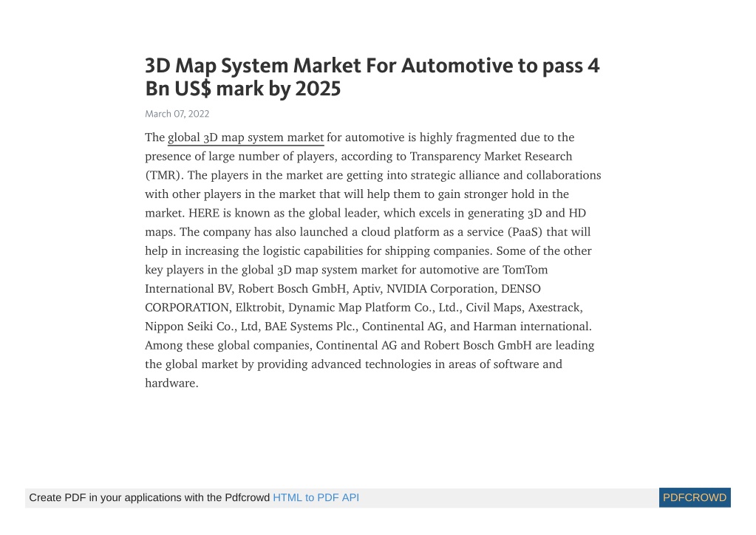Image resolution: width=756 pixels, height=535 pixels.
Task: Click the text 'Aptiv'
Action: (367, 289)
